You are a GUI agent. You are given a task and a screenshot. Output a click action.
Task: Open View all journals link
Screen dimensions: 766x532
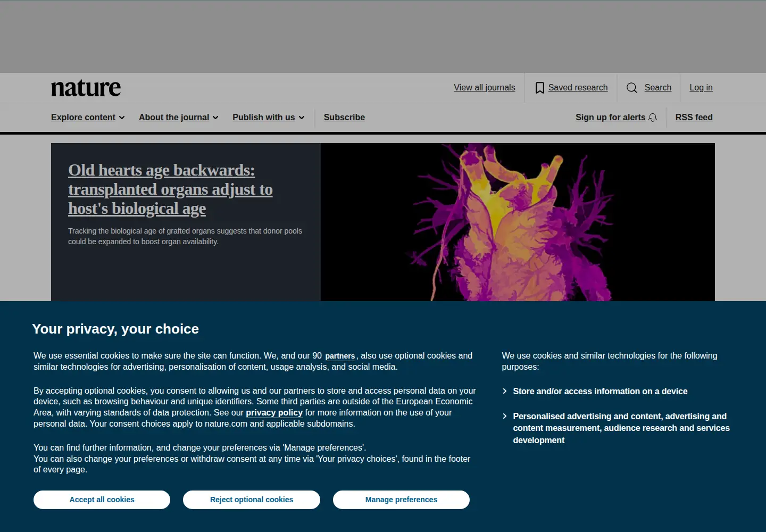[485, 88]
